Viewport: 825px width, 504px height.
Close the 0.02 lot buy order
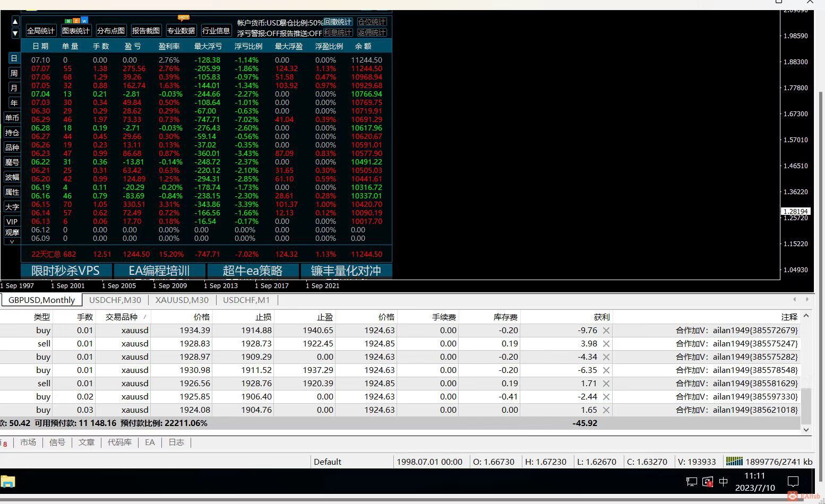click(606, 397)
